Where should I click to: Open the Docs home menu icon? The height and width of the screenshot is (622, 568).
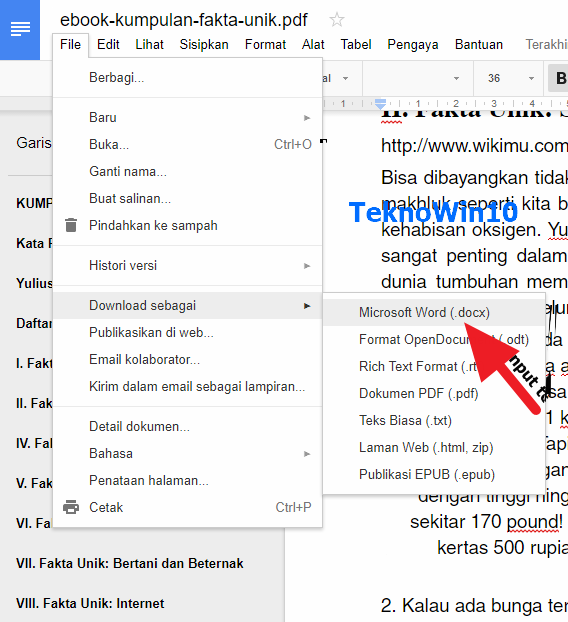click(x=20, y=29)
